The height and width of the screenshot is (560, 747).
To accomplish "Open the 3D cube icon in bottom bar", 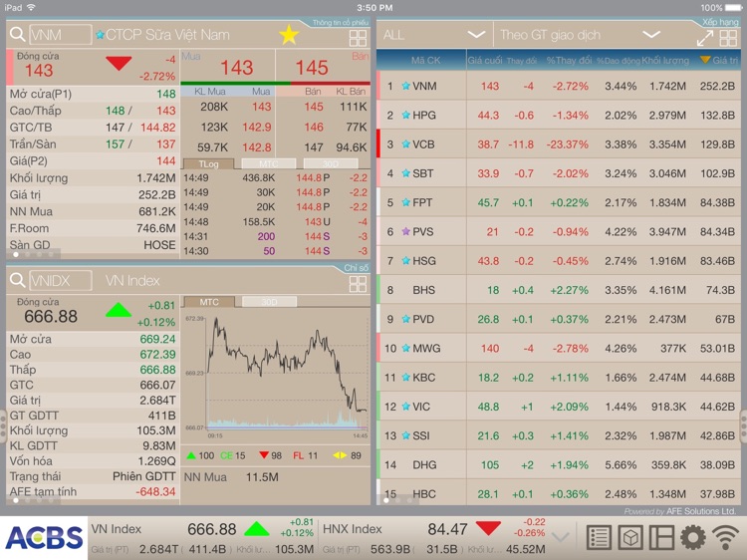I will click(630, 538).
